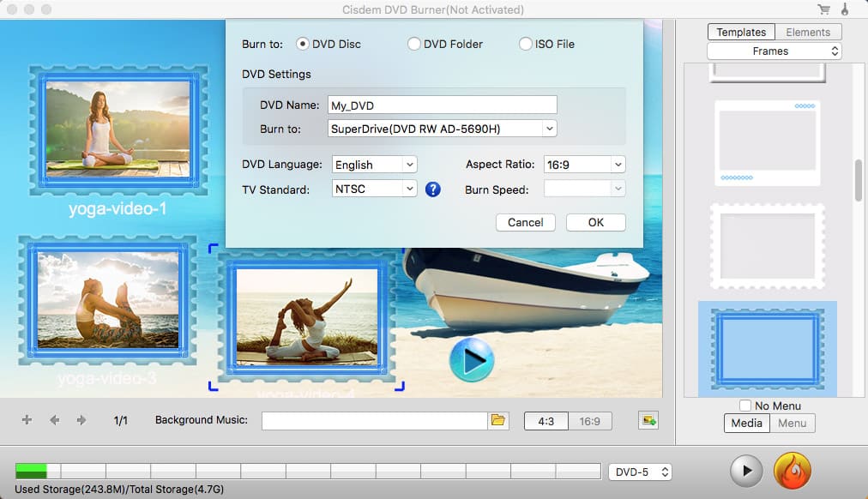868x499 pixels.
Task: Open the DVD Language dropdown
Action: click(x=373, y=165)
